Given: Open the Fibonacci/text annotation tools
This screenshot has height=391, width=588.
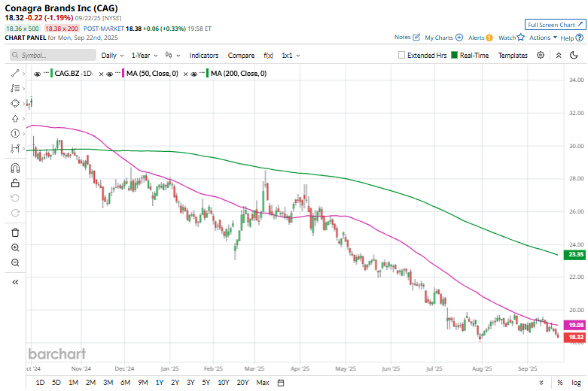Looking at the screenshot, I should coord(15,89).
